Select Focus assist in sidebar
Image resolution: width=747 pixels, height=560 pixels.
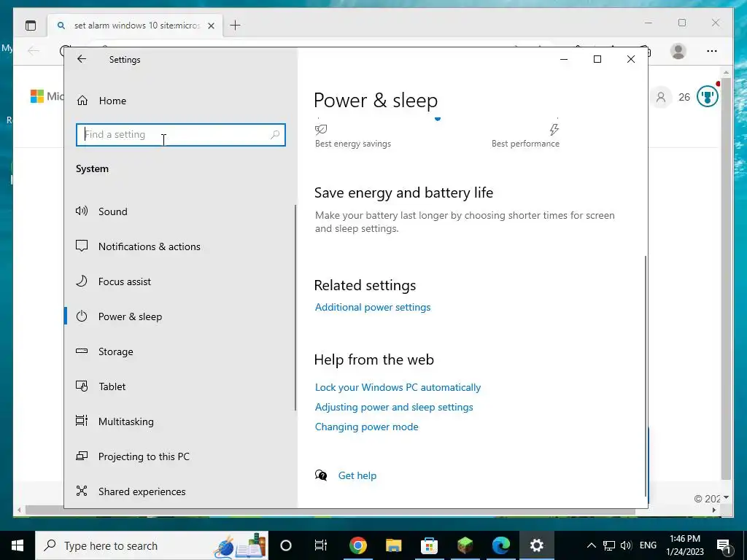coord(124,281)
